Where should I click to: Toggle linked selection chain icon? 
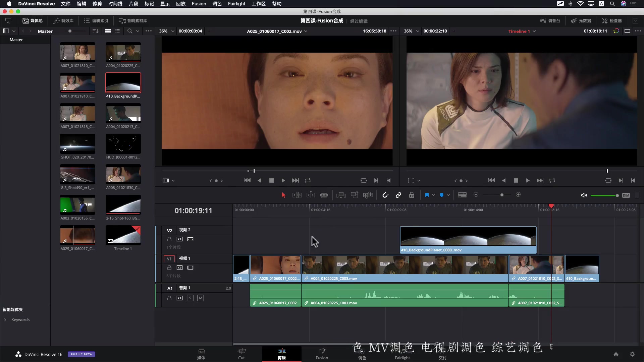tap(398, 195)
